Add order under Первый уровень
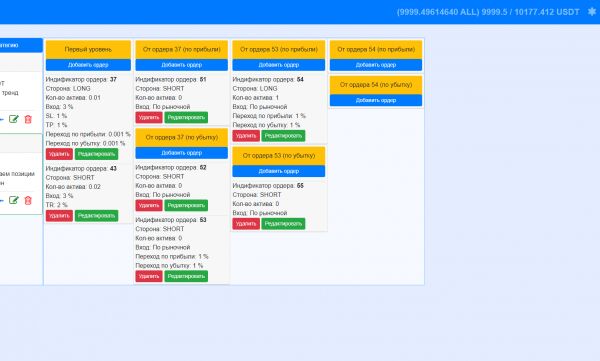The width and height of the screenshot is (600, 361). 88,65
